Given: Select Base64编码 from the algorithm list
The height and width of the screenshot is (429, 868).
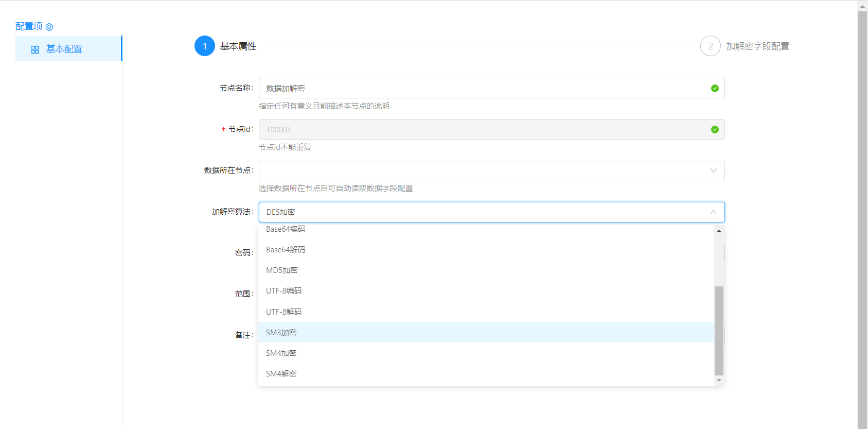Looking at the screenshot, I should click(x=286, y=230).
